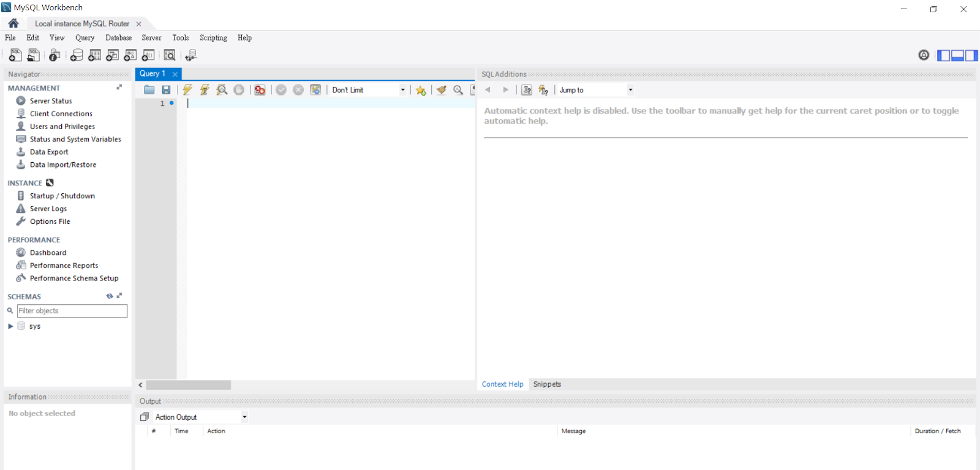Close the Query 1 tab

175,74
